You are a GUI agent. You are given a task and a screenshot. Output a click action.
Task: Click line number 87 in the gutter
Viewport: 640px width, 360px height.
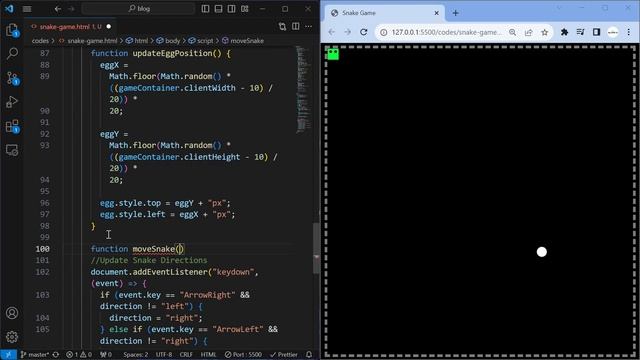45,53
